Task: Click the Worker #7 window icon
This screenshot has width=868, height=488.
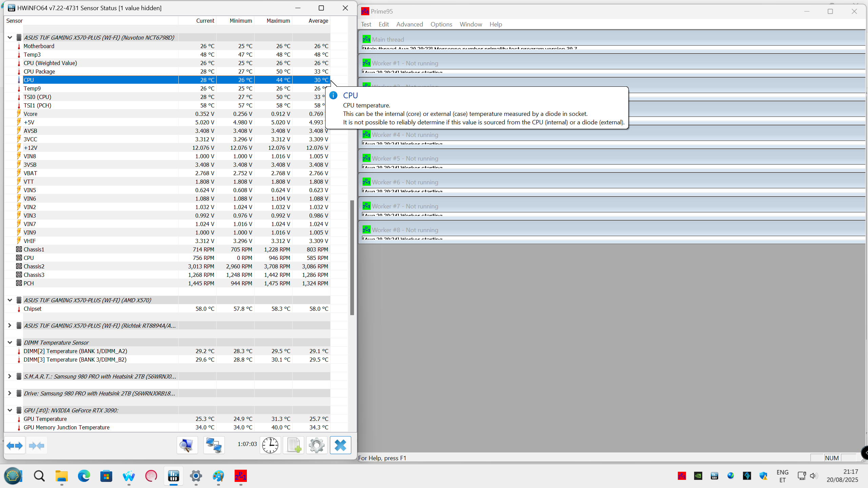Action: (x=366, y=206)
